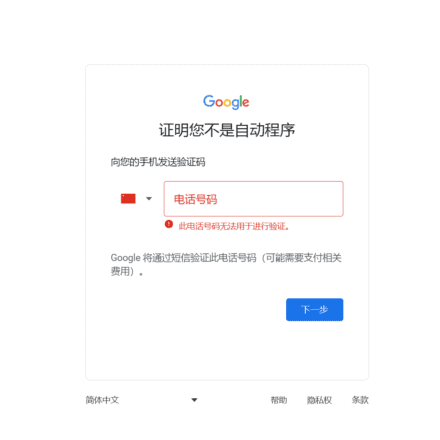Screen dimensions: 440x440
Task: Focus the 电话号码 phone number field
Action: click(253, 199)
